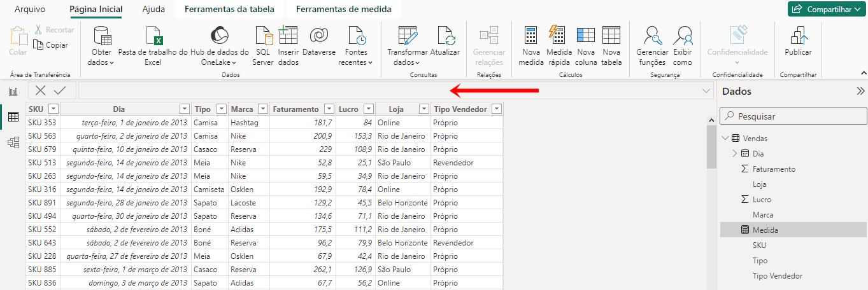This screenshot has height=290, width=868.
Task: Confirm formula with checkmark icon
Action: pos(60,90)
